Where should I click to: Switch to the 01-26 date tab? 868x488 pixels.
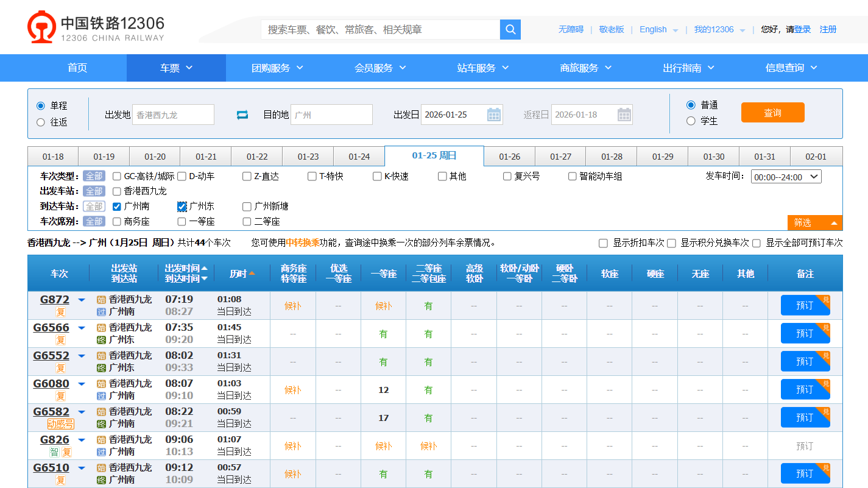tap(509, 157)
